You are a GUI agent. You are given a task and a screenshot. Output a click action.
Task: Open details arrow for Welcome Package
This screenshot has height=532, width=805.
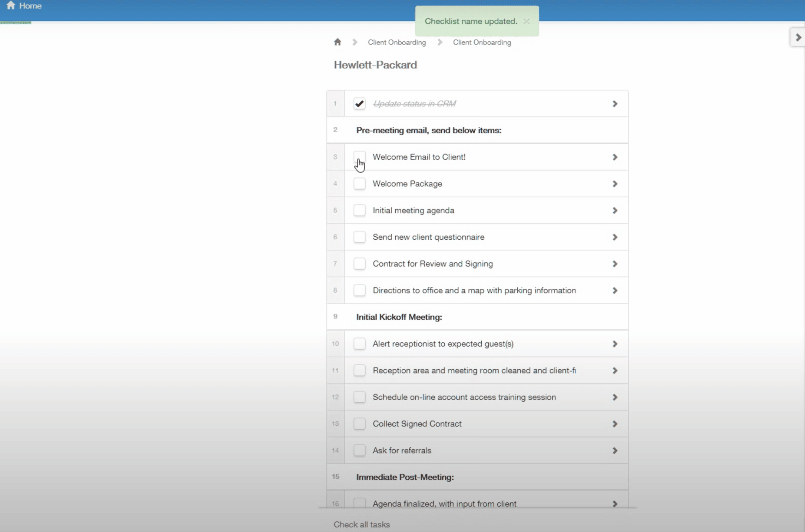[x=615, y=184]
